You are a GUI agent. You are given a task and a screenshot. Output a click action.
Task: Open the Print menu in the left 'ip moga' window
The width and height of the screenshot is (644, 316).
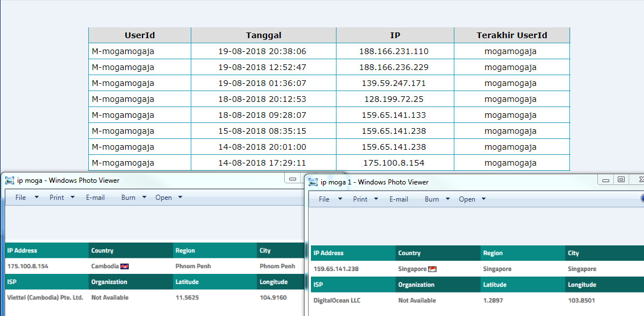[x=61, y=198]
